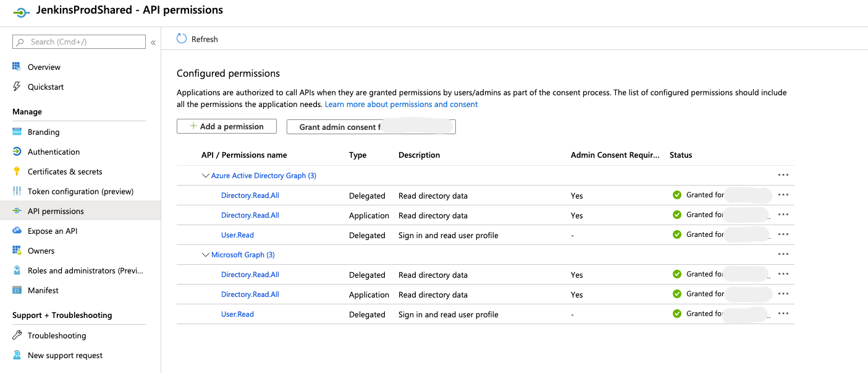Open the ellipsis menu for Microsoft Graph row
Viewport: 868px width, 373px height.
(783, 254)
